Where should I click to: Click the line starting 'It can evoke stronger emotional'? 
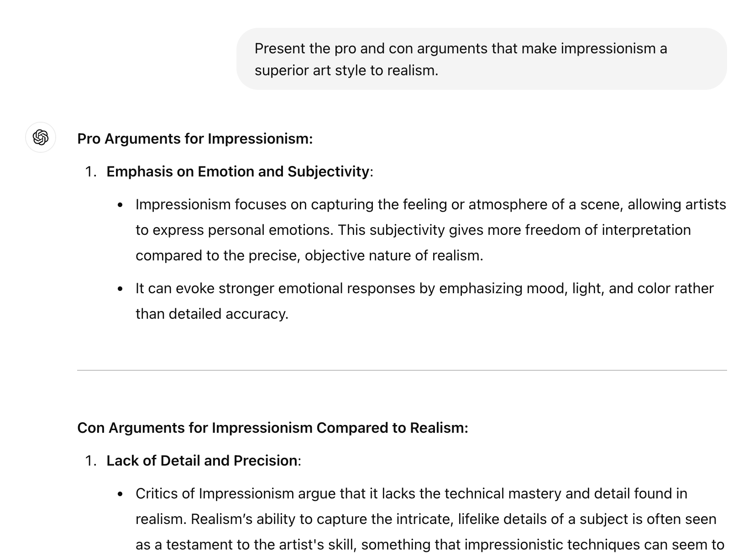(424, 288)
